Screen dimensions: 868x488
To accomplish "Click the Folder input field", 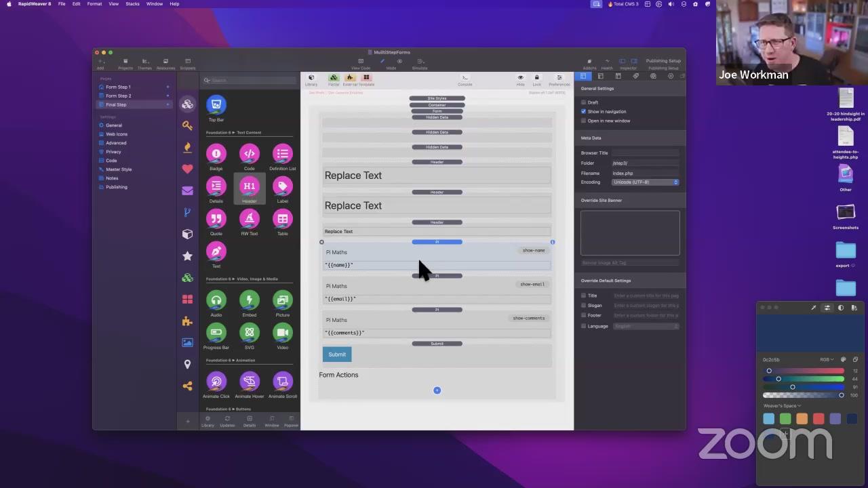I will pos(645,163).
